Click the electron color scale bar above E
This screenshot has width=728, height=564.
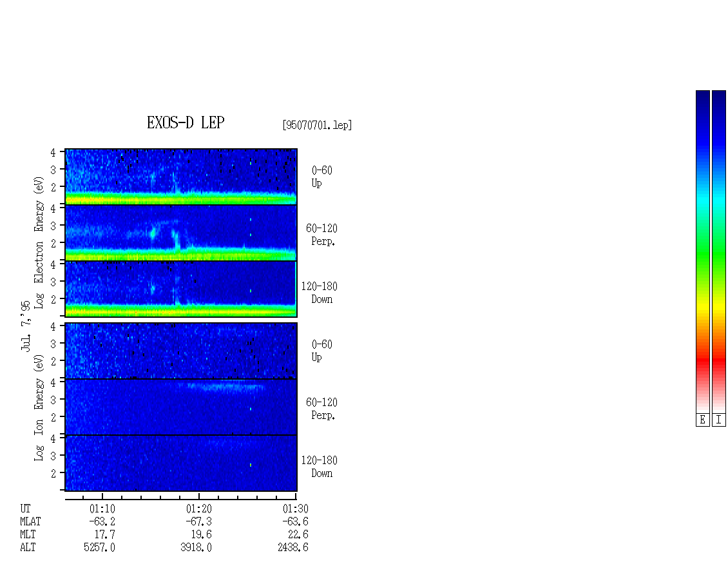pos(702,251)
